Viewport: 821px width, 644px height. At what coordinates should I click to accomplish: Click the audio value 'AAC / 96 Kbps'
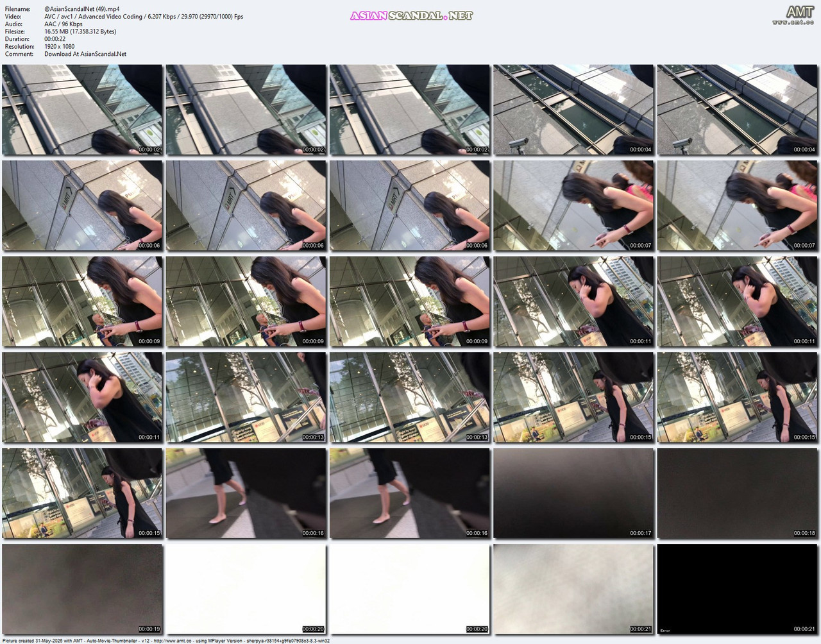coord(63,24)
